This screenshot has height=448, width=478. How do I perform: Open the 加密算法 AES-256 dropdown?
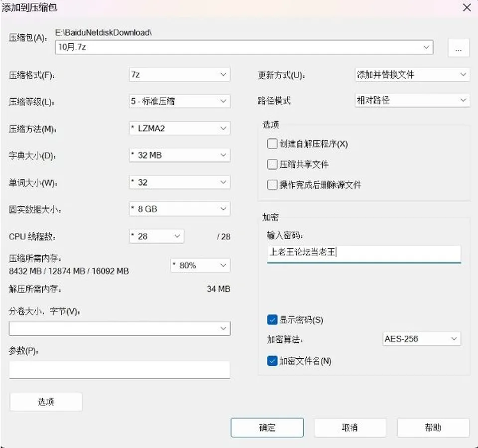422,339
